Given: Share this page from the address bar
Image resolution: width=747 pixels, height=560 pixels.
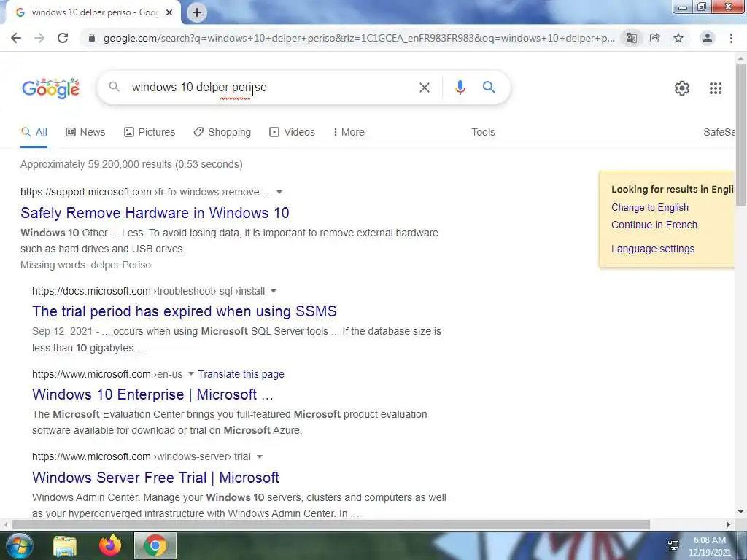Looking at the screenshot, I should coord(655,38).
